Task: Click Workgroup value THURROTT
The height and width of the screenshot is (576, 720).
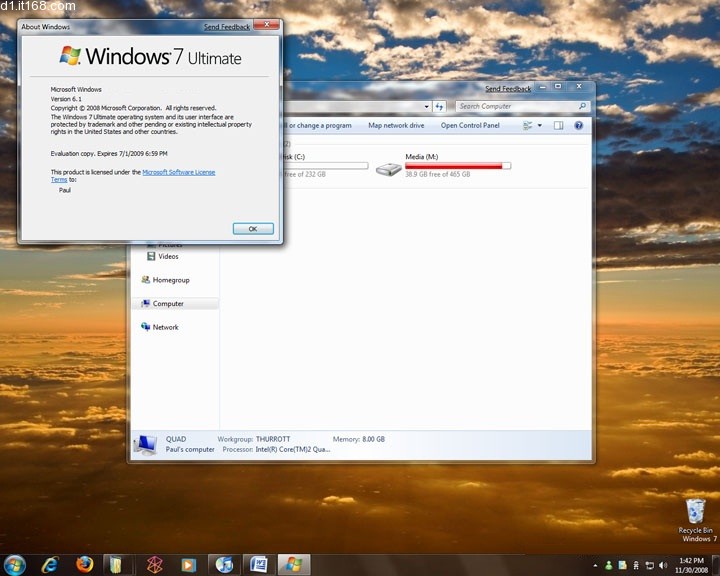Action: point(273,439)
